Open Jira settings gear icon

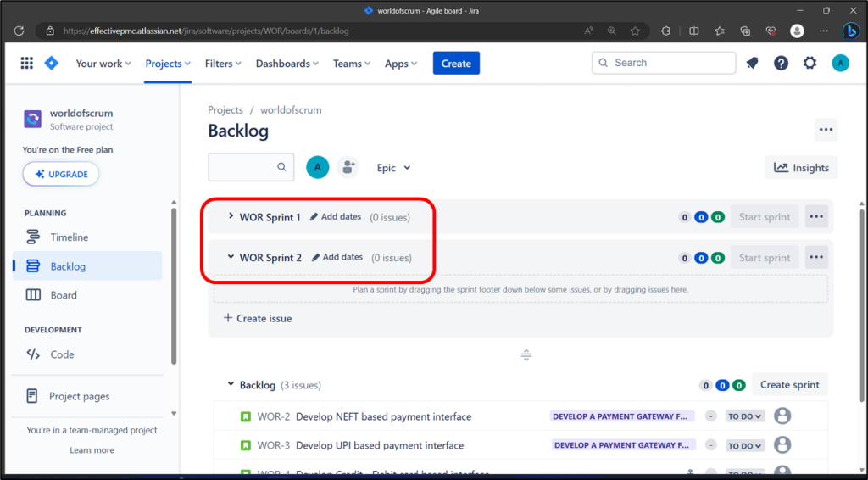pyautogui.click(x=810, y=63)
